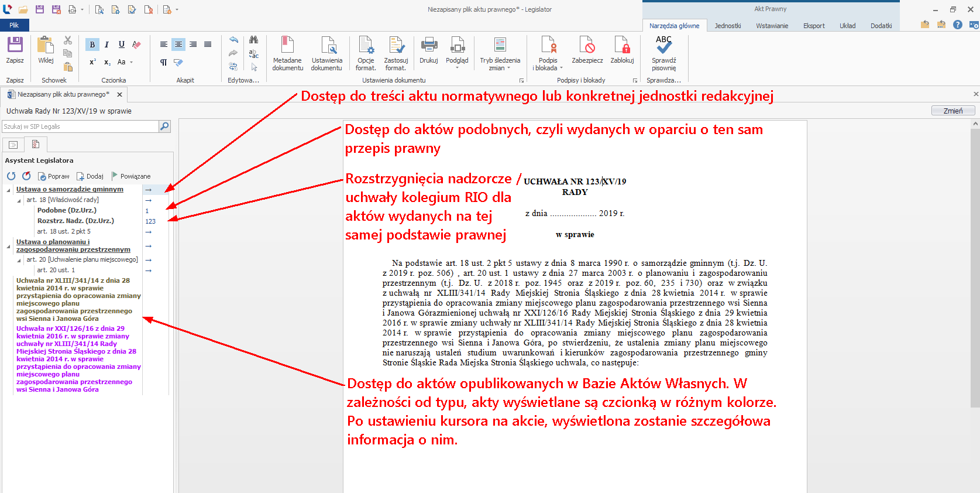The image size is (980, 493).
Task: Click the redo arrow icon
Action: 233,53
